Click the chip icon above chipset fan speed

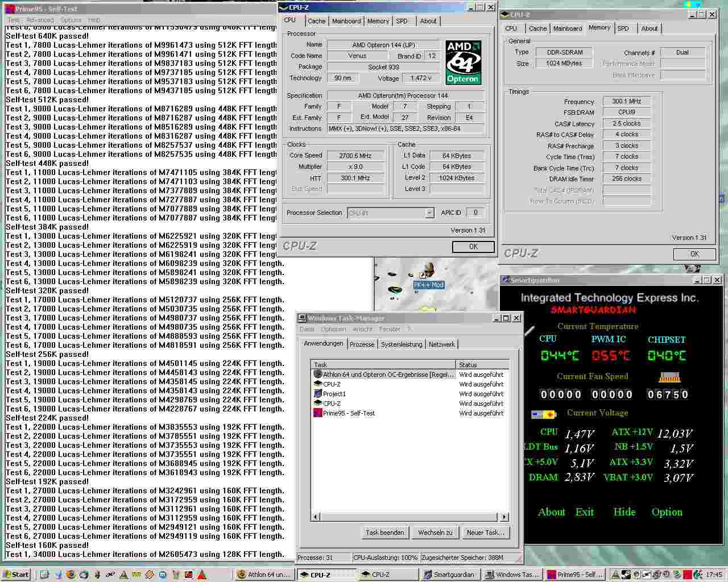(670, 377)
